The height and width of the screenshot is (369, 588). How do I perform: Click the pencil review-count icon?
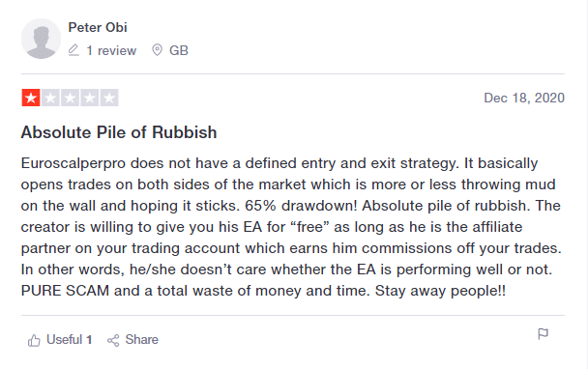(x=73, y=50)
